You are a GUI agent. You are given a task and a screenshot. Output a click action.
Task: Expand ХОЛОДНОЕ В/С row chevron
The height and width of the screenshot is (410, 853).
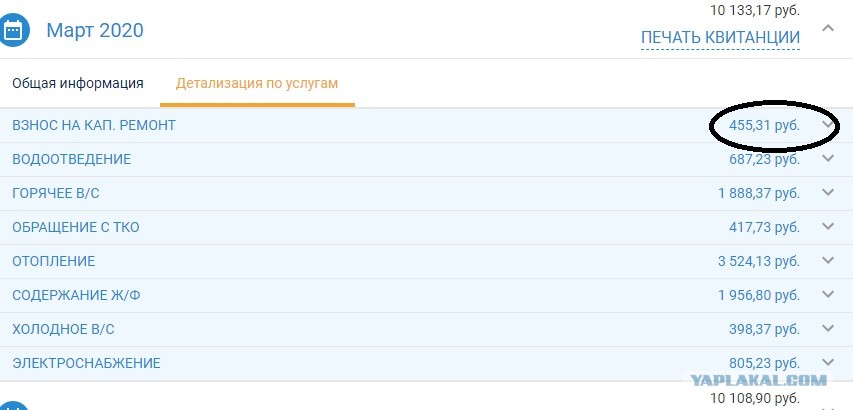tap(828, 328)
